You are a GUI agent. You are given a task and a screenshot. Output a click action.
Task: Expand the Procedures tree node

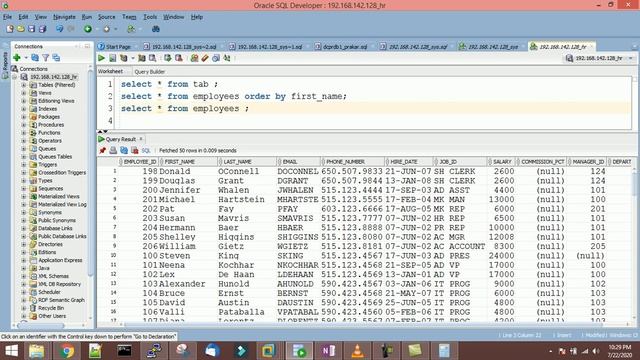(x=24, y=125)
